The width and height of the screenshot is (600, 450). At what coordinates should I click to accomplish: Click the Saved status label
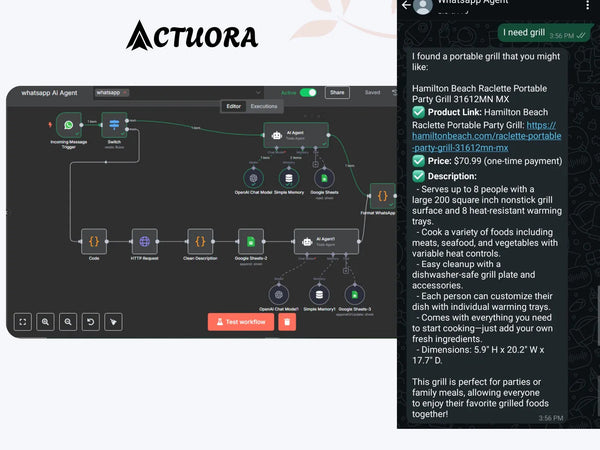tap(372, 93)
